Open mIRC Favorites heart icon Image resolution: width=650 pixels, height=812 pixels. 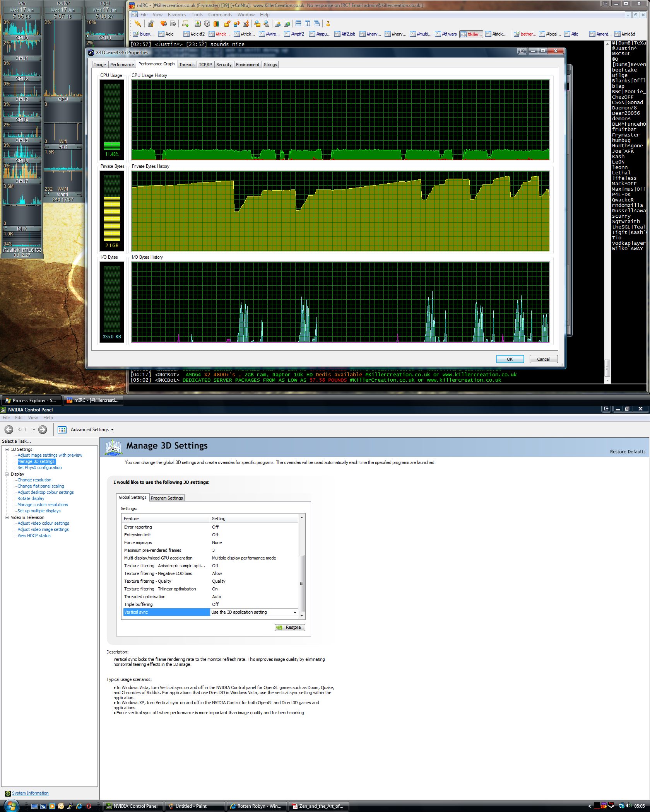[x=164, y=24]
